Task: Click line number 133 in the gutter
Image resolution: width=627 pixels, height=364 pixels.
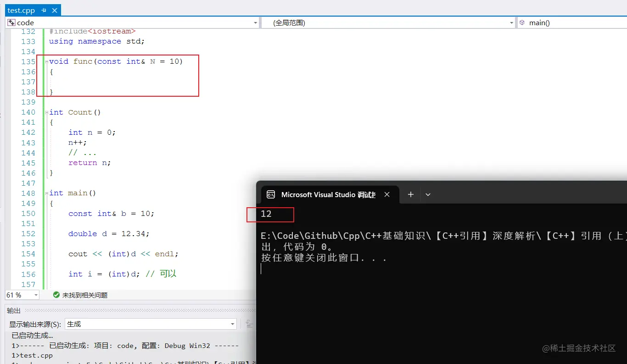Action: click(28, 41)
